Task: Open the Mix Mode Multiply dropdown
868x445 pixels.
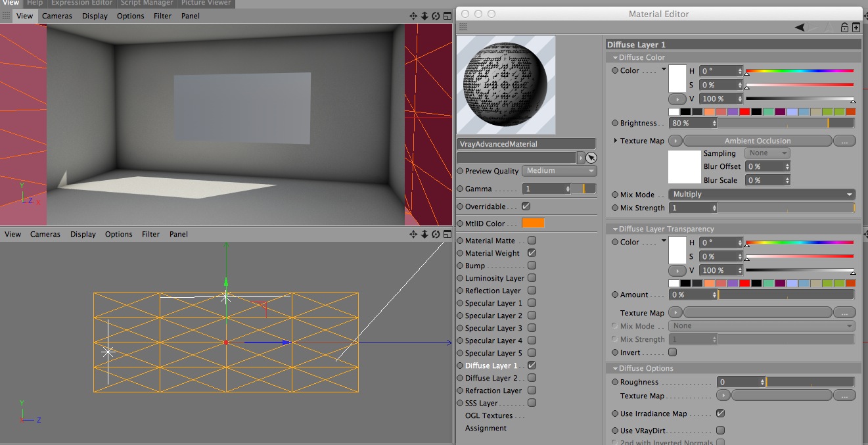Action: 762,195
